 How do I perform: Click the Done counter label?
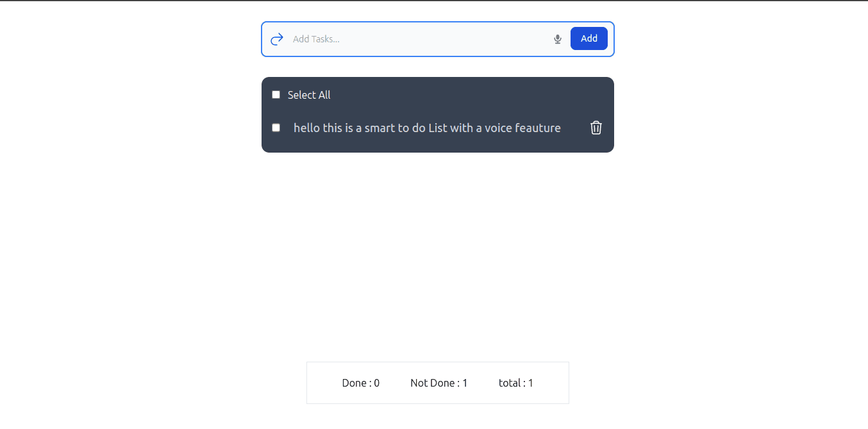(360, 382)
